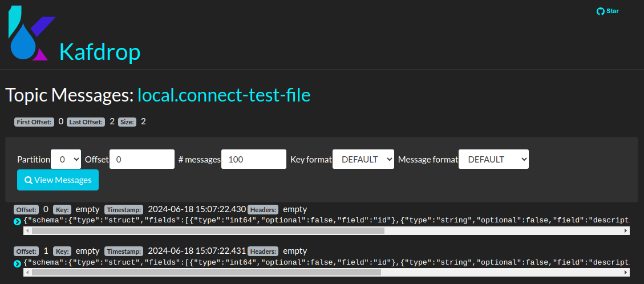Click the offset 1 message horizontal scrollbar thumb

206,273
